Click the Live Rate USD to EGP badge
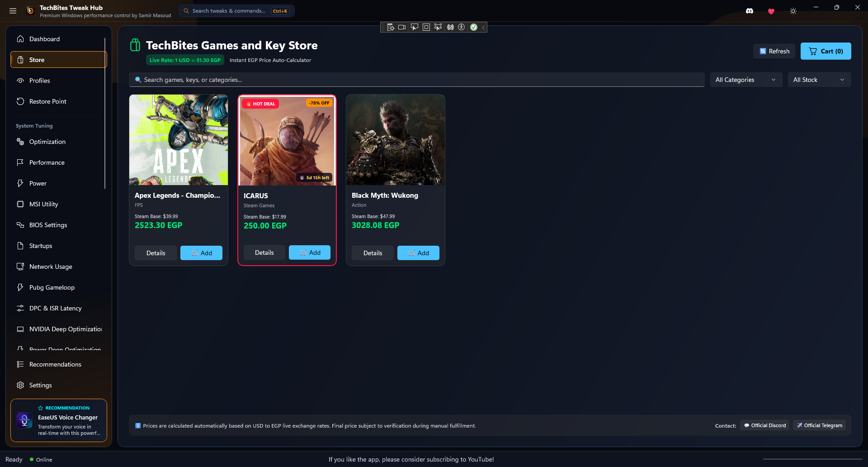Screen dimensions: 868x467 [185, 60]
